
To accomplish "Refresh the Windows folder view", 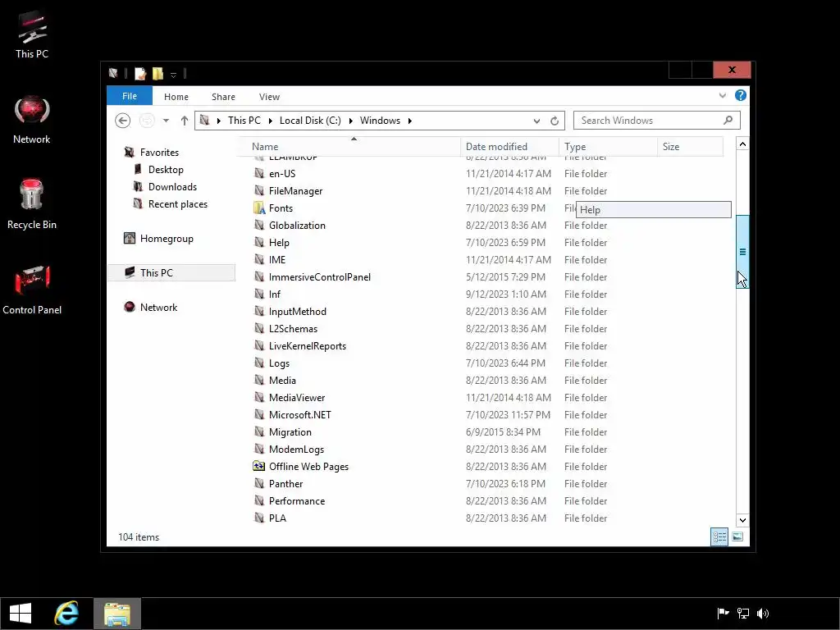I will click(x=555, y=121).
